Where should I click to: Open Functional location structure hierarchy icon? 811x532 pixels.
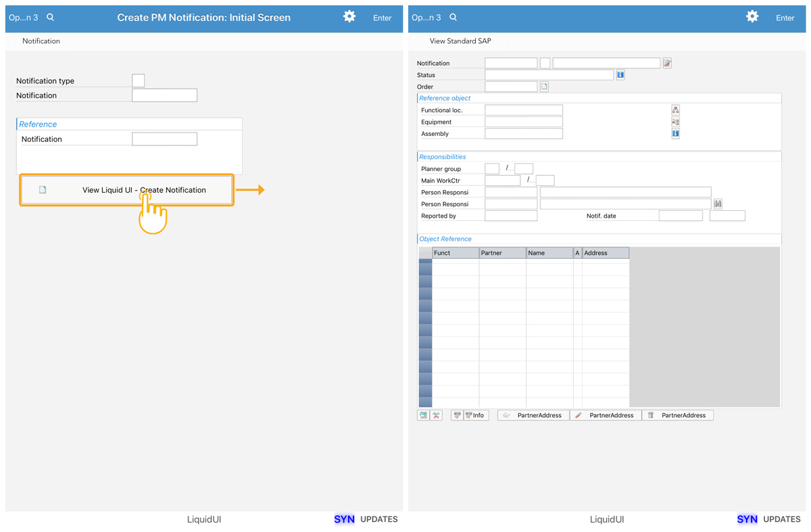pyautogui.click(x=675, y=110)
